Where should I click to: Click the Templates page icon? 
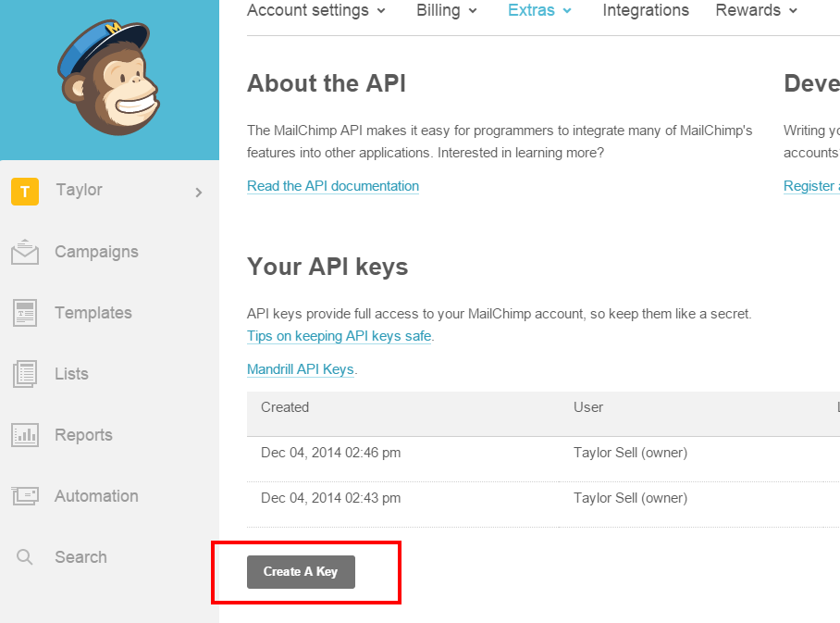(x=25, y=313)
